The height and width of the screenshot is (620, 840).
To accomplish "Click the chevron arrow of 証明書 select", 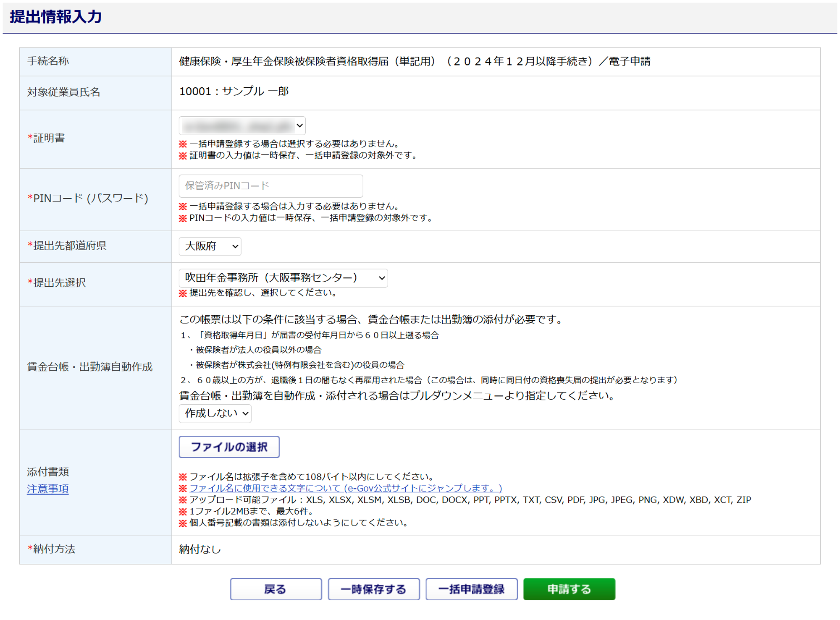I will tap(299, 126).
